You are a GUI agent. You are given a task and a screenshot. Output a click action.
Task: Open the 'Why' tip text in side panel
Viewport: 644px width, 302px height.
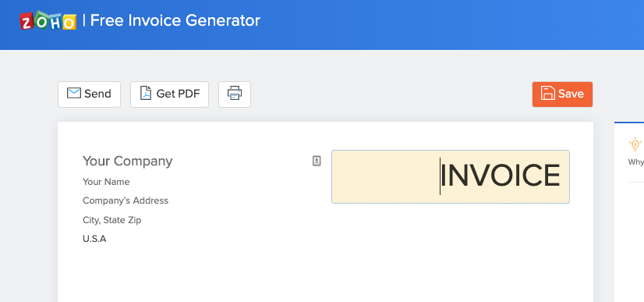coord(635,162)
